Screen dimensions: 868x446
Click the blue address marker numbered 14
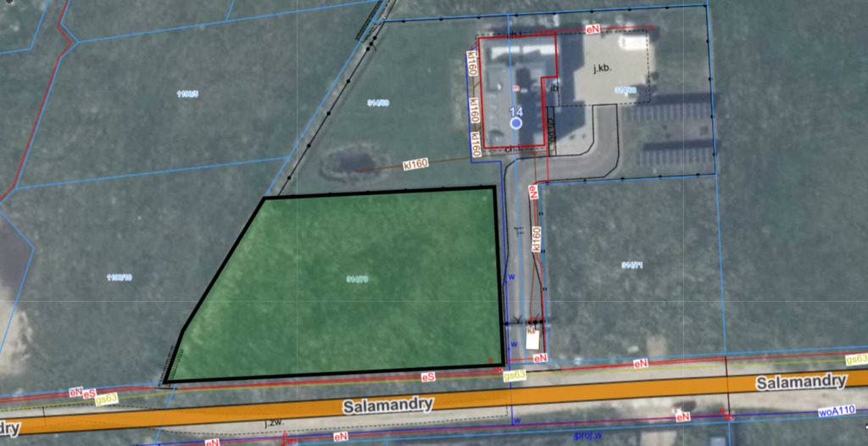[x=515, y=123]
